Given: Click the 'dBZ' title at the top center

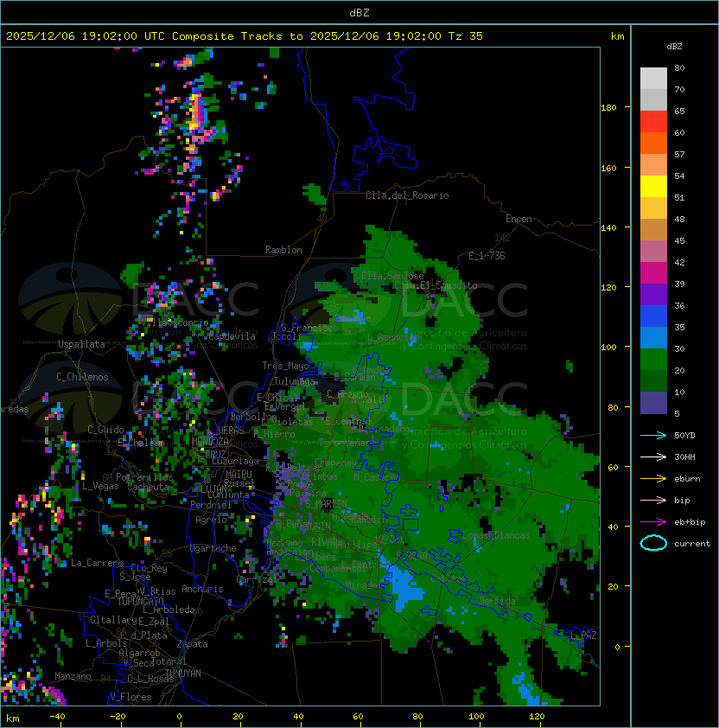Looking at the screenshot, I should pos(359,12).
